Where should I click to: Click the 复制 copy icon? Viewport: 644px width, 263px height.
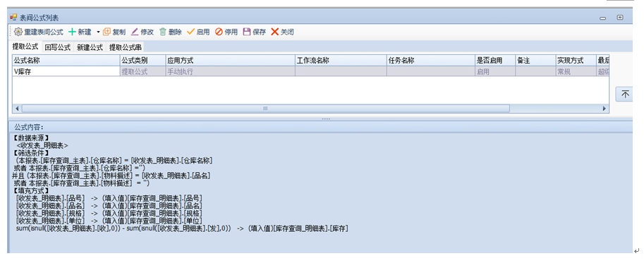107,32
